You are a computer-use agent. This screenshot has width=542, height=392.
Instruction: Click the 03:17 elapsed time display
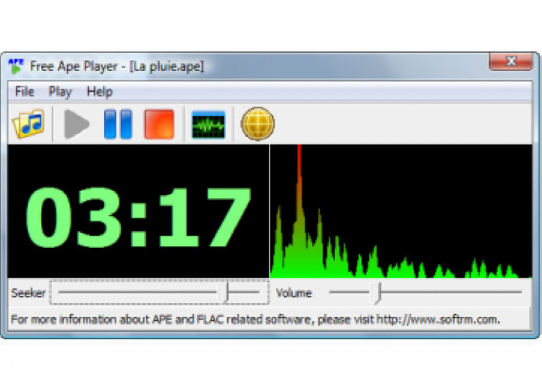(138, 218)
